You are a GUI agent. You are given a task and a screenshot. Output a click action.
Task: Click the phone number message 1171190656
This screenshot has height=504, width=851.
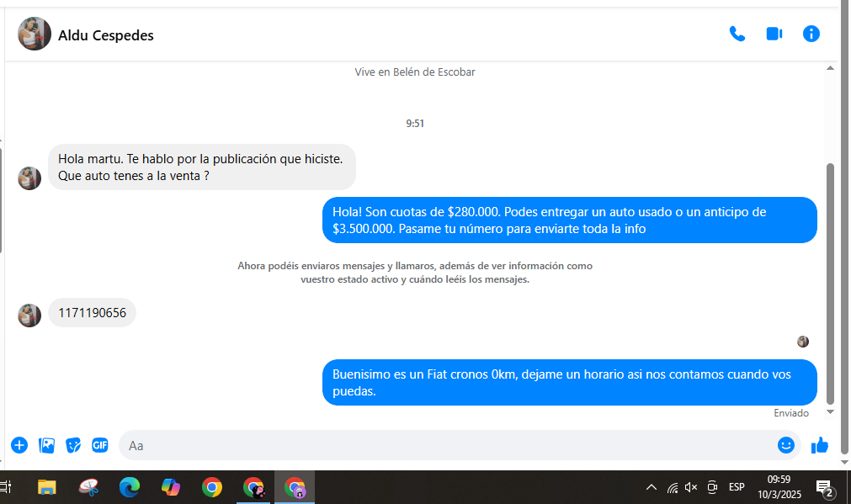(92, 313)
